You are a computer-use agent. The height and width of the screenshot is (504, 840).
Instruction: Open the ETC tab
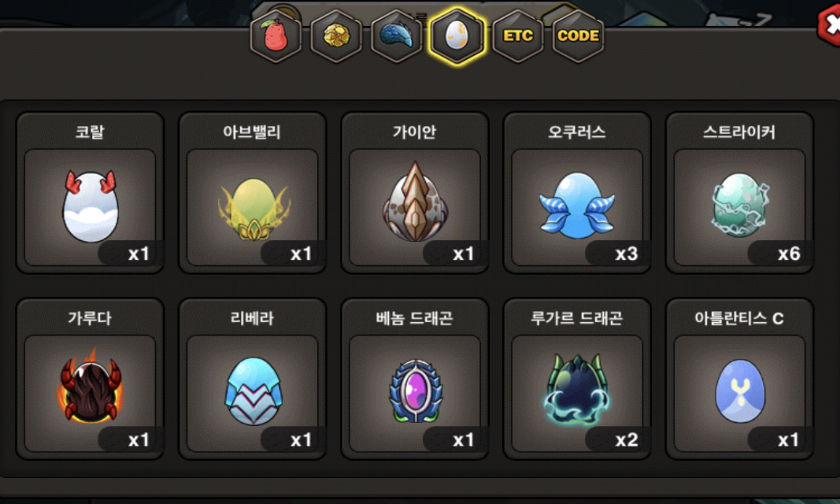(x=518, y=37)
